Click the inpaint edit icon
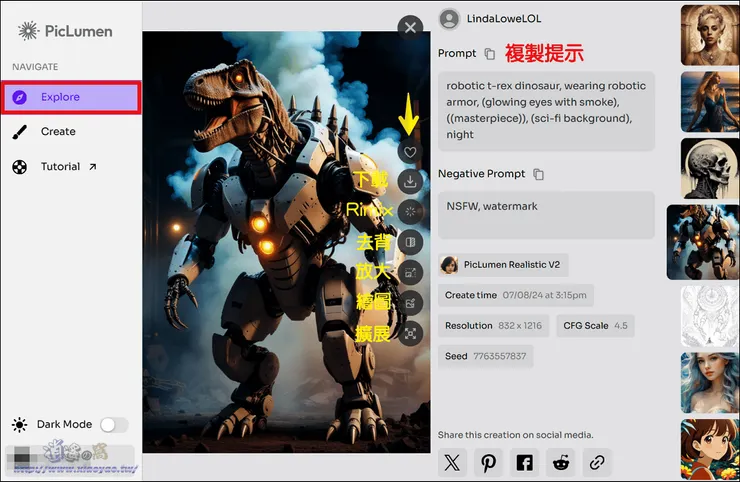Viewport: 740px width, 482px height. (410, 303)
